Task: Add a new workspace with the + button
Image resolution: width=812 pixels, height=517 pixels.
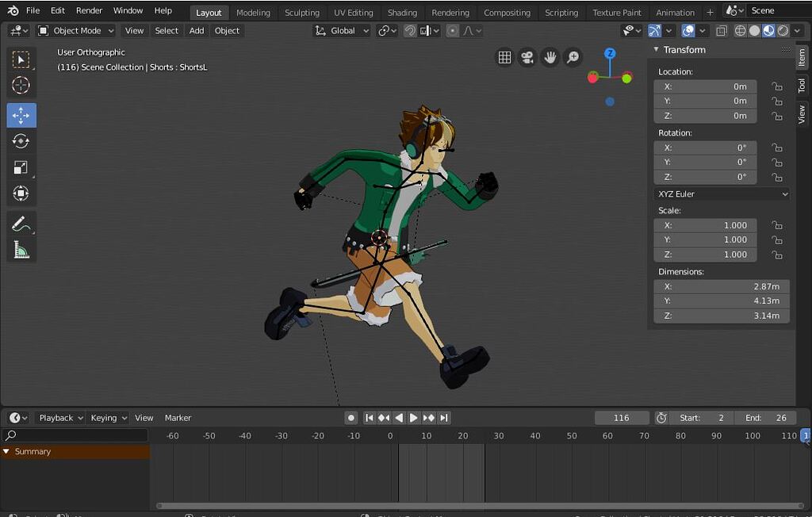Action: click(x=710, y=12)
